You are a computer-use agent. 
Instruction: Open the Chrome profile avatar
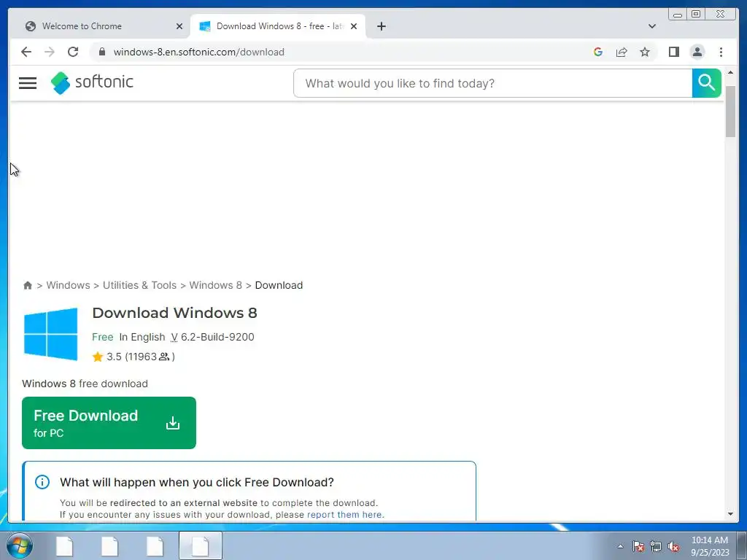[697, 52]
